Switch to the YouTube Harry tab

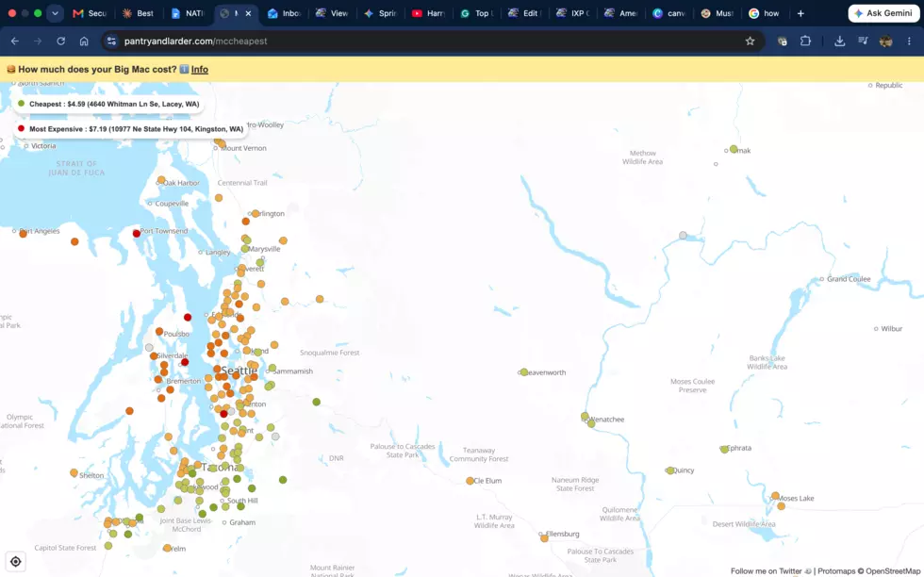pos(428,13)
